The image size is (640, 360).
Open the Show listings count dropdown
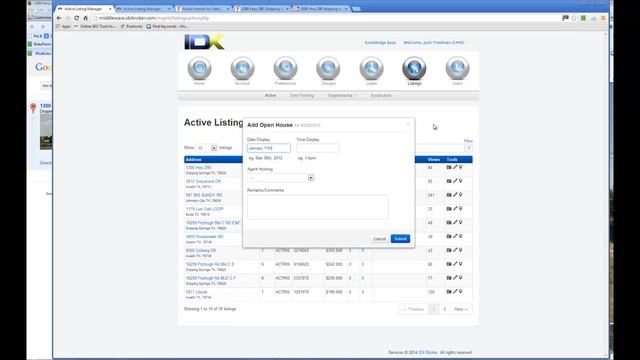tap(207, 148)
